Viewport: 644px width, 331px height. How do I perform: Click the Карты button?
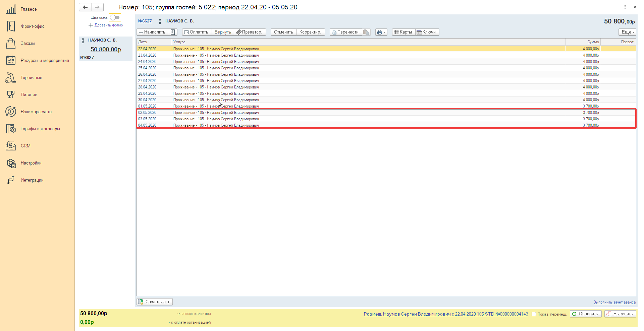[404, 32]
